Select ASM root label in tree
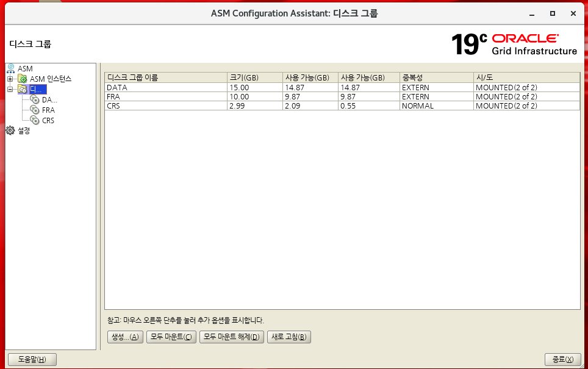 pyautogui.click(x=25, y=69)
